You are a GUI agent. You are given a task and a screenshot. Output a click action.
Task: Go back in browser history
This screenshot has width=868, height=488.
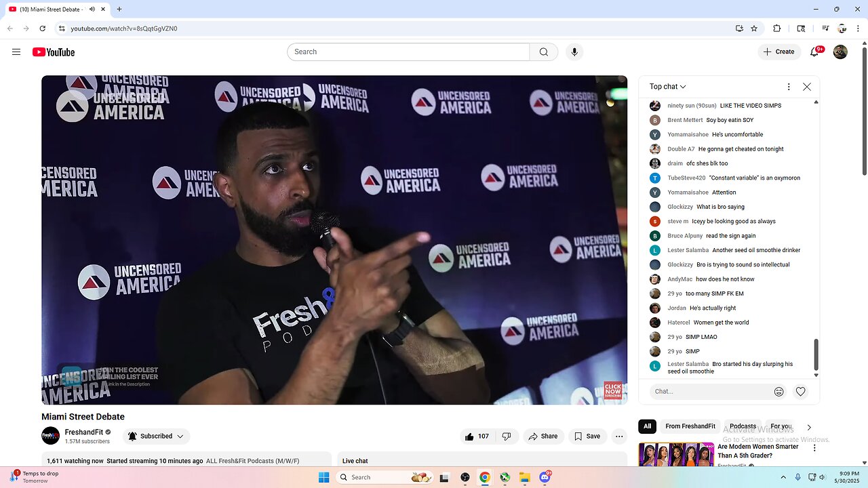(x=9, y=28)
